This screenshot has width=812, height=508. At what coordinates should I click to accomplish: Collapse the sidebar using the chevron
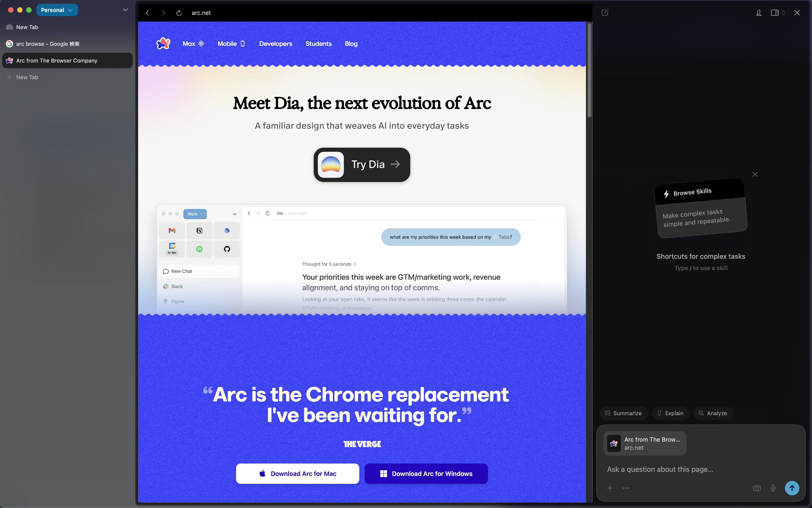point(125,10)
